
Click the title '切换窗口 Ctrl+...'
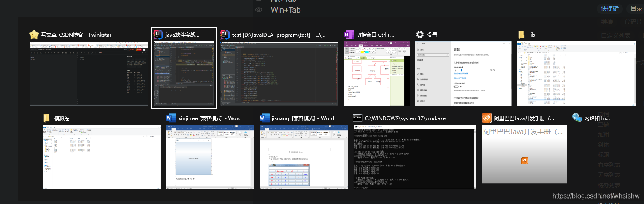[375, 35]
